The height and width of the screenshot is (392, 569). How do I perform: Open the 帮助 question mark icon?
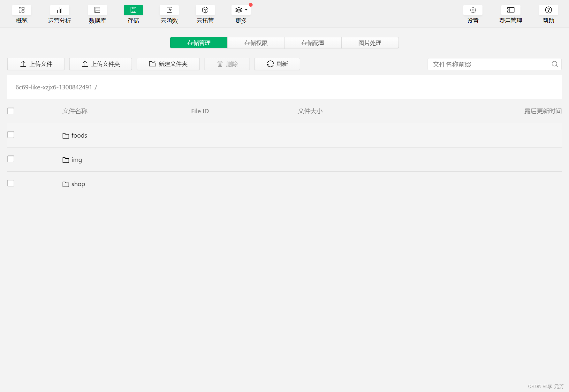pyautogui.click(x=549, y=10)
